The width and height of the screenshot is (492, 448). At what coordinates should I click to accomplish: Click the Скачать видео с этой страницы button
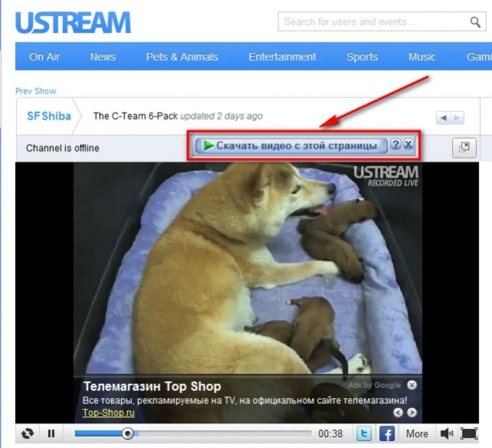(x=291, y=146)
